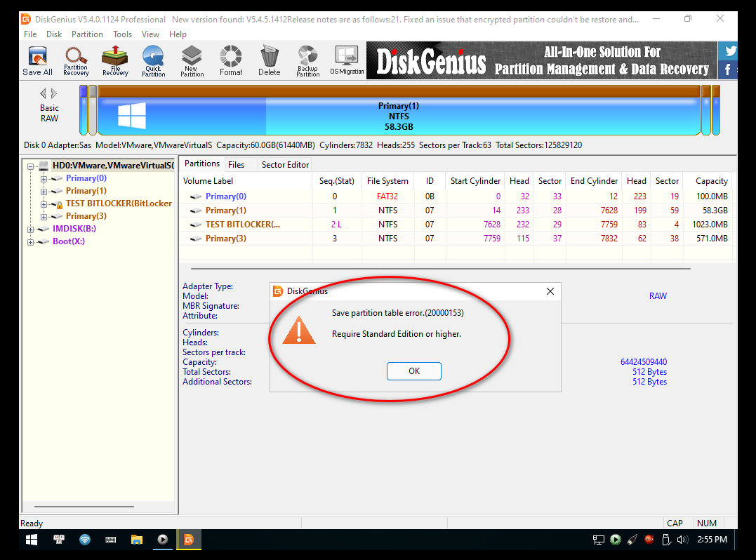Open the Disk menu
Viewport: 756px width, 560px height.
pos(54,34)
